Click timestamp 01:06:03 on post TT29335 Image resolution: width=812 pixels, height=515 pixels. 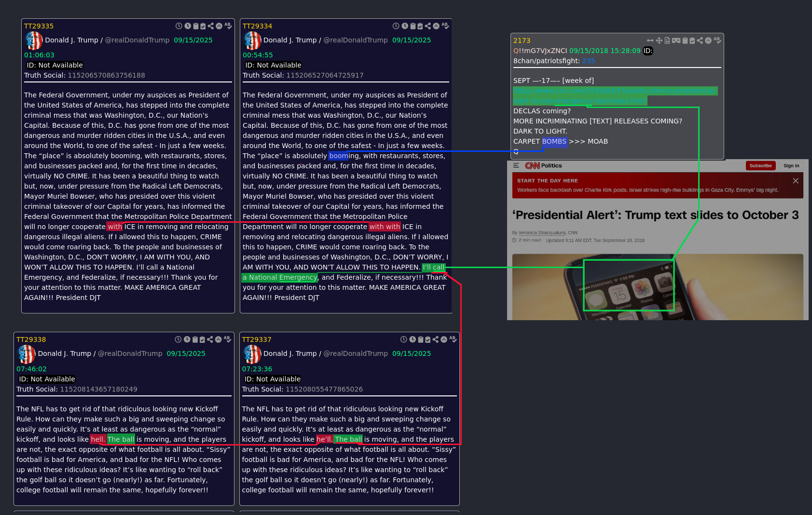39,55
